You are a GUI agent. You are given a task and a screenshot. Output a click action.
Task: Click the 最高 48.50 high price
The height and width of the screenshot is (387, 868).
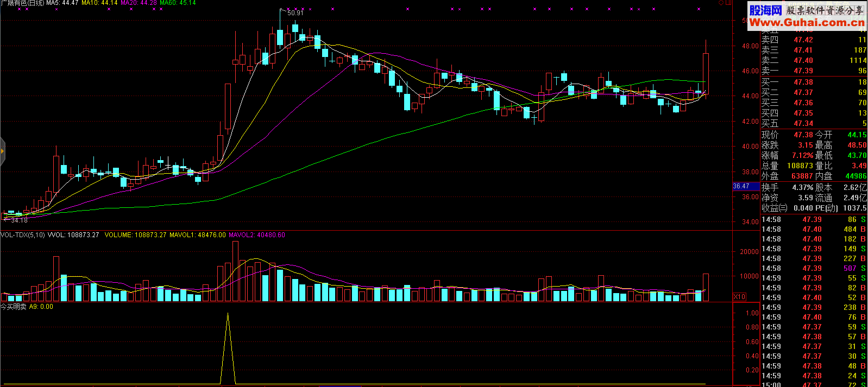[857, 145]
